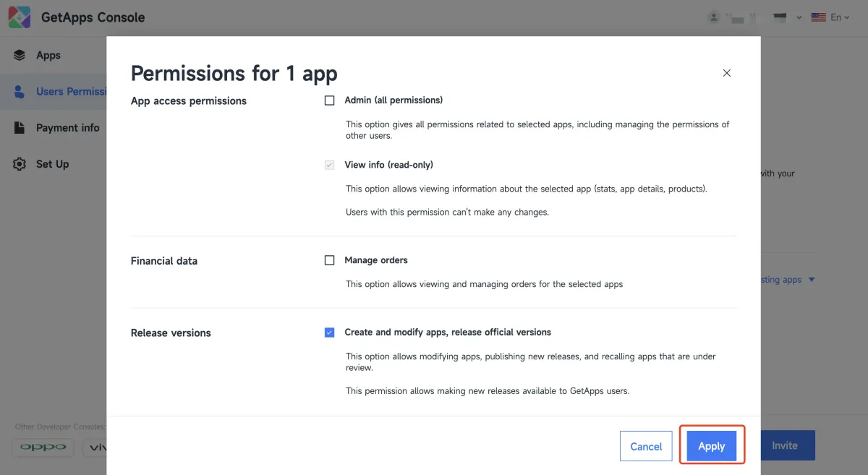Click the 'App access permissions' heading
This screenshot has height=475, width=868.
click(189, 101)
